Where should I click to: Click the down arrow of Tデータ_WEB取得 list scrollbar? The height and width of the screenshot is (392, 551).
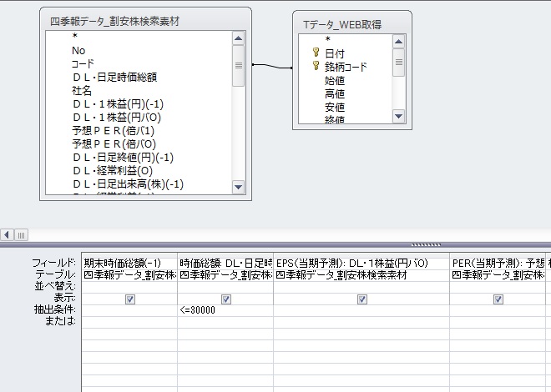pos(398,118)
